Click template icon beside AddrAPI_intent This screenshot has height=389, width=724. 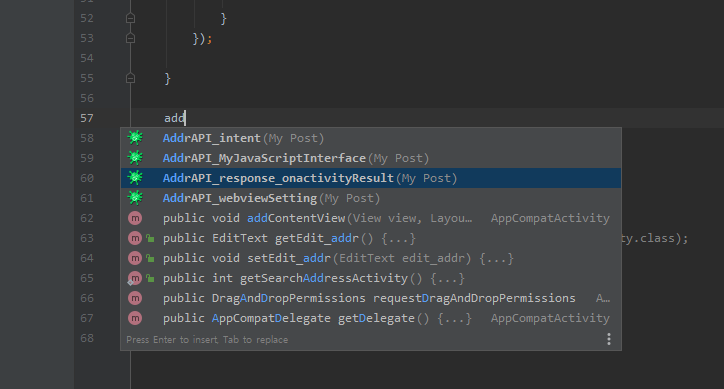point(135,138)
